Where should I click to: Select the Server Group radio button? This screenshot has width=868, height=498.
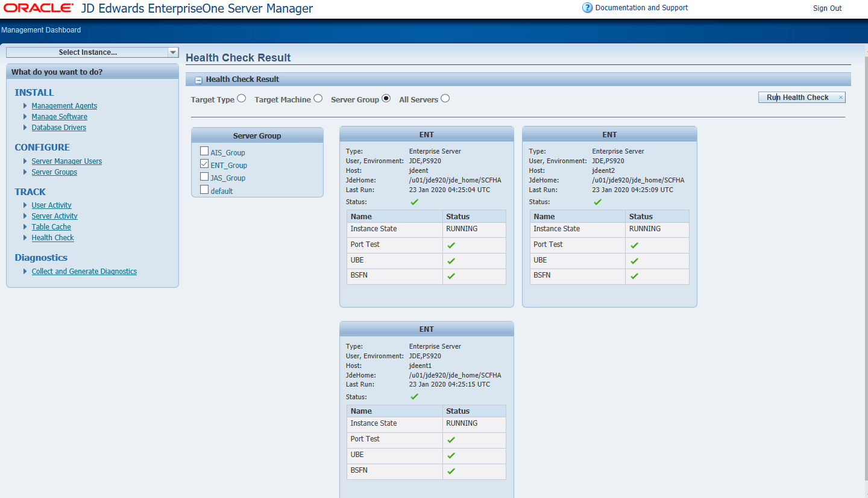pos(386,98)
